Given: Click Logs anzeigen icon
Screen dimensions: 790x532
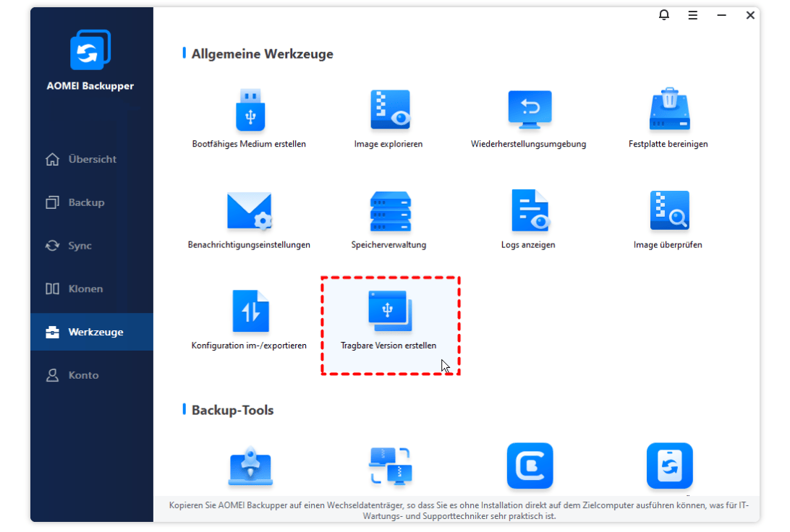Looking at the screenshot, I should click(529, 211).
